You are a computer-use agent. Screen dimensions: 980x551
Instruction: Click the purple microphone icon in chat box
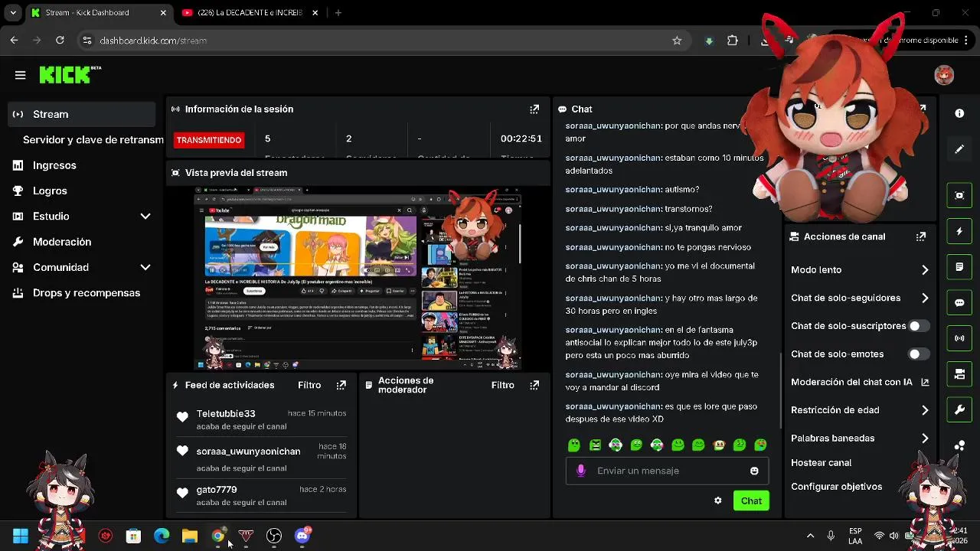[x=581, y=471]
